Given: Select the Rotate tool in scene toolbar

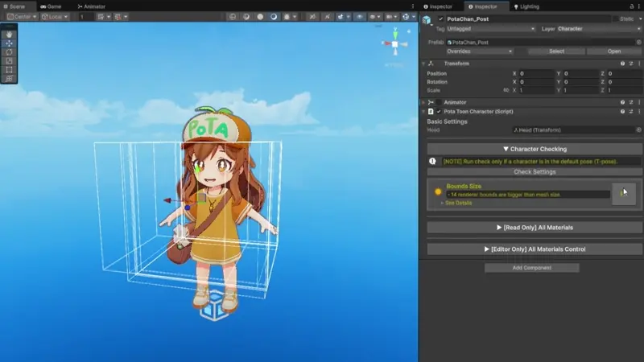Looking at the screenshot, I should tap(9, 52).
